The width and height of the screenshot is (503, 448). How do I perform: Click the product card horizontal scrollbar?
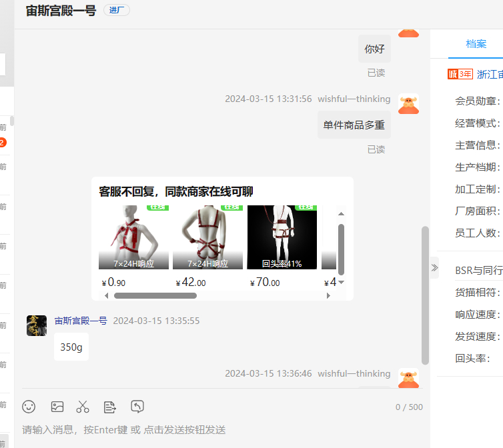(155, 295)
